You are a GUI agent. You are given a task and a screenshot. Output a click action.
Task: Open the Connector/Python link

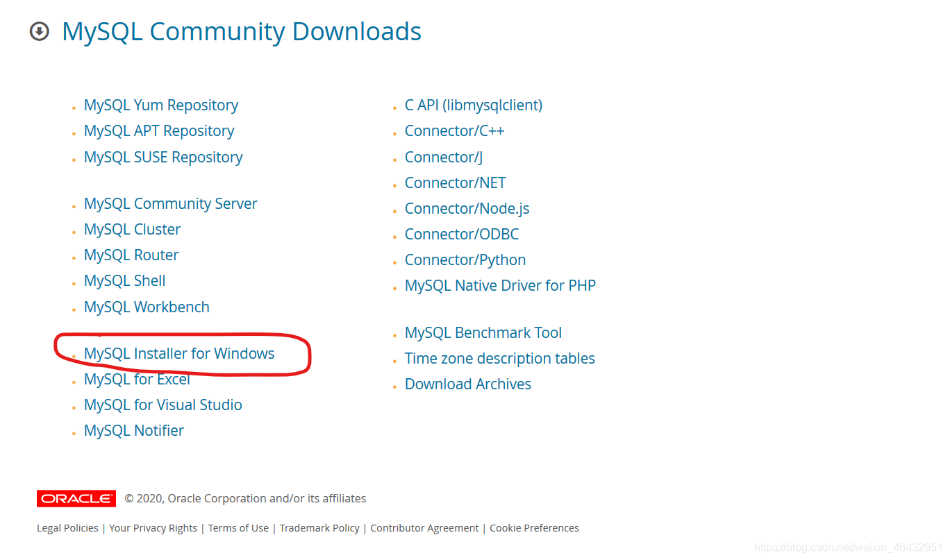465,260
